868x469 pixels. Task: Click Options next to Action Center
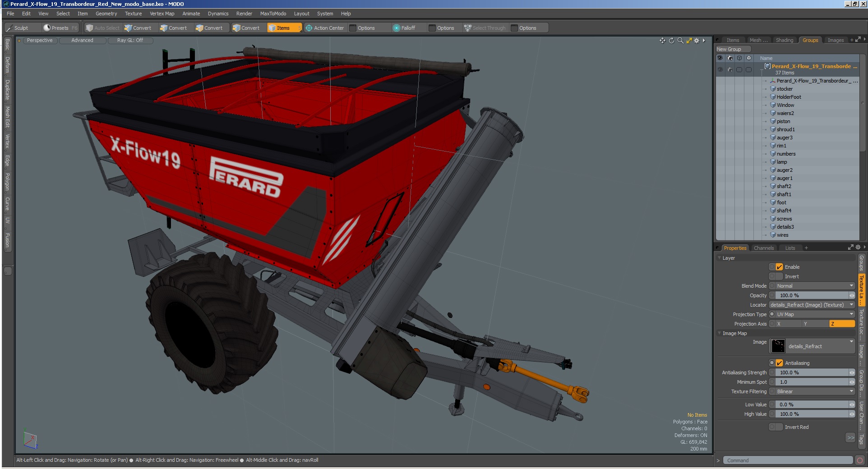[366, 28]
